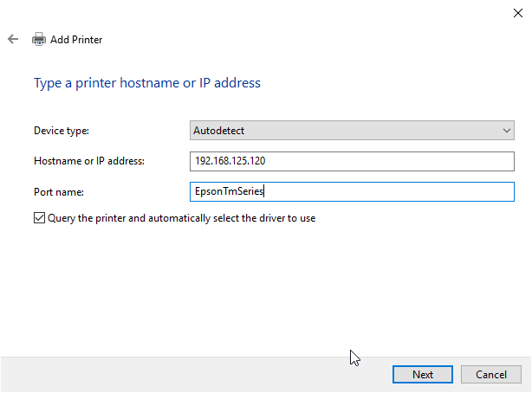Click the printer icon beside Add Printer

[39, 39]
